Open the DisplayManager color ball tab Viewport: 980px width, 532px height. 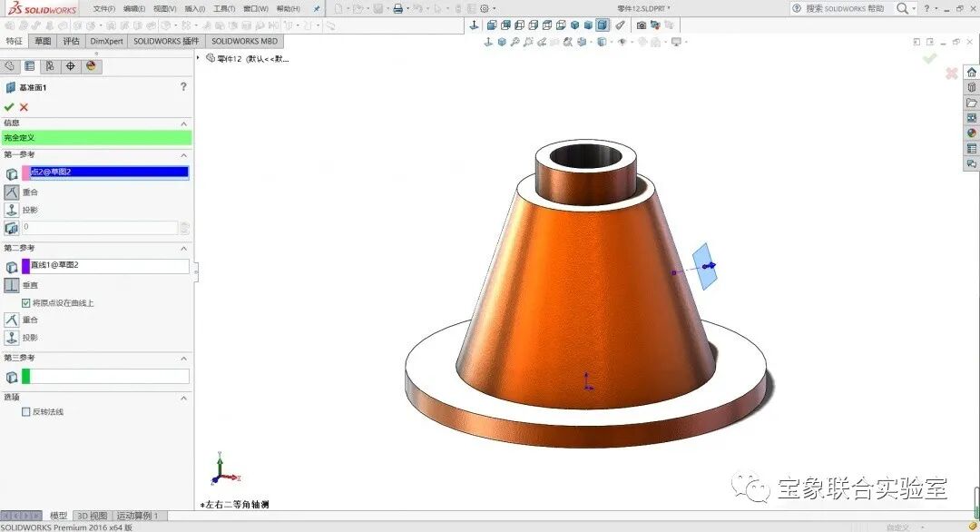(92, 65)
